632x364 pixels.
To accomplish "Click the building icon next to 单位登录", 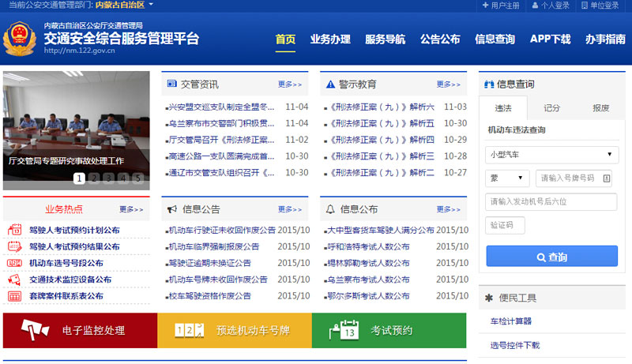I will (585, 6).
